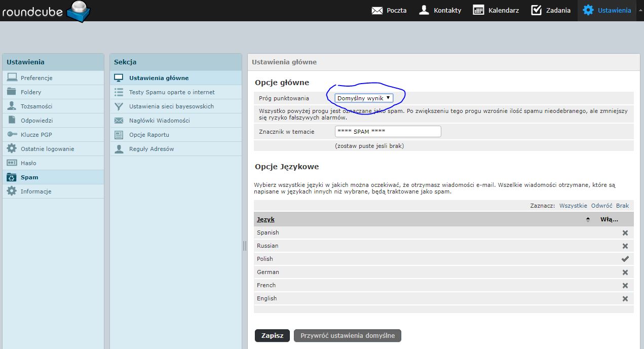Screen dimensions: 644x349
Task: Enable the English language toggle
Action: [x=625, y=298]
